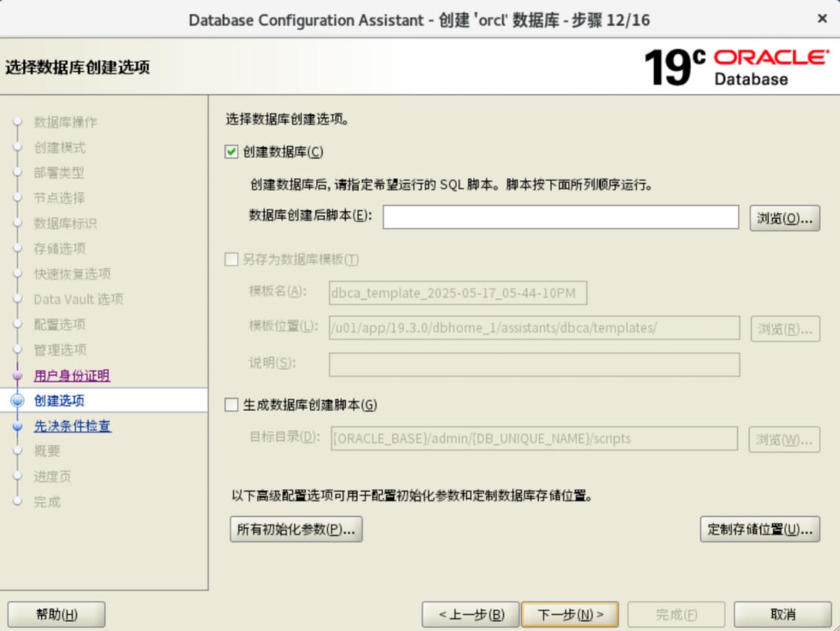
Task: Close the Database Configuration Assistant window
Action: 822,19
